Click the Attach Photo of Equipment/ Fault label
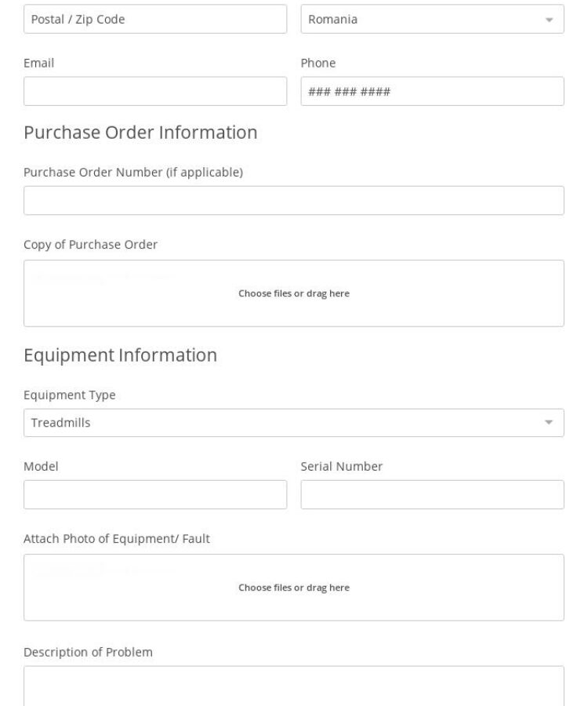Image resolution: width=588 pixels, height=706 pixels. click(117, 539)
